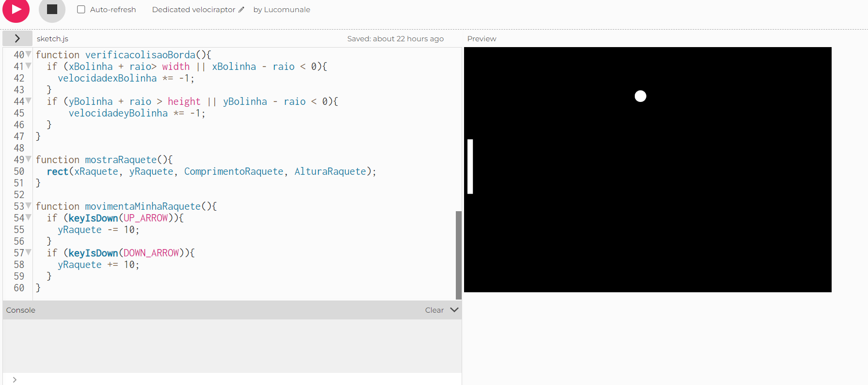Click 'Dedicated velociraptor' sketch title
868x385 pixels.
tap(193, 10)
